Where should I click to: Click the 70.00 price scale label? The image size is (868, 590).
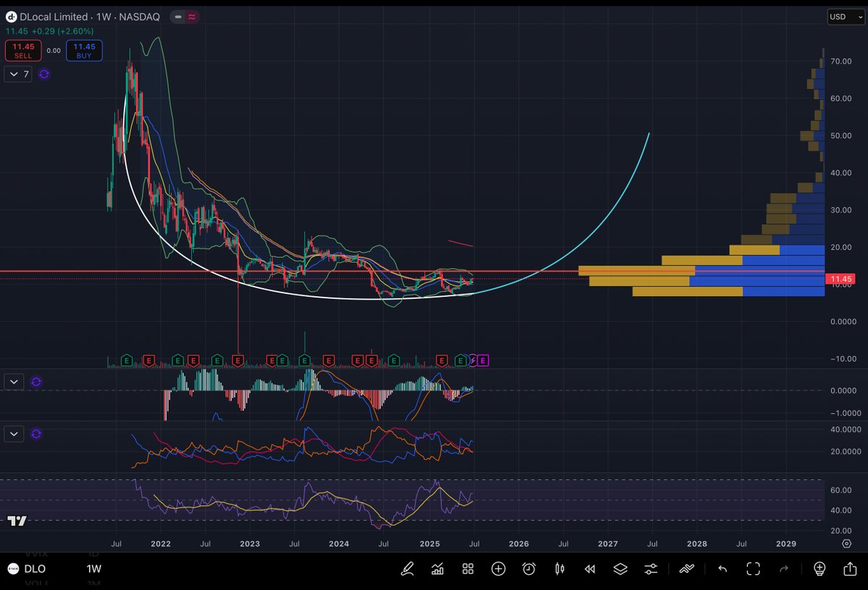click(x=841, y=62)
